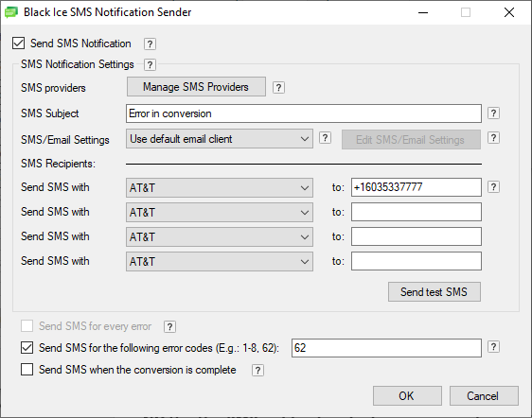Open first AT&T provider dropdown
Viewport: 532px width, 418px height.
[x=220, y=187]
